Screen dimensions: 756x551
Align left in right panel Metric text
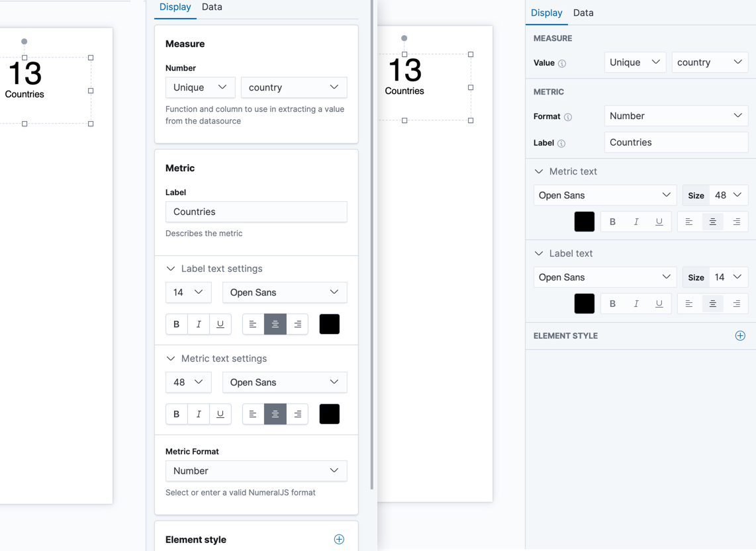pyautogui.click(x=689, y=222)
